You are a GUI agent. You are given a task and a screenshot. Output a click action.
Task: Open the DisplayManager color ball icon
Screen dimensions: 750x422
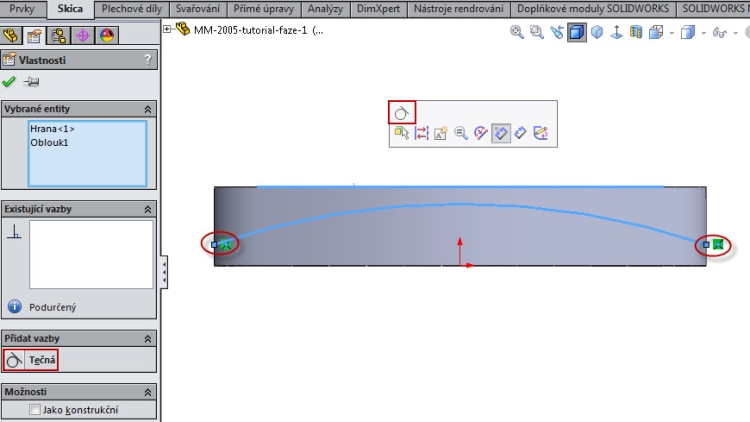(x=106, y=35)
